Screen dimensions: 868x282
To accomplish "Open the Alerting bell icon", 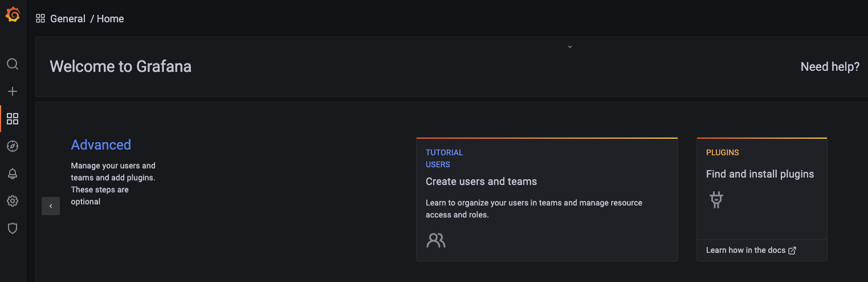I will click(13, 174).
